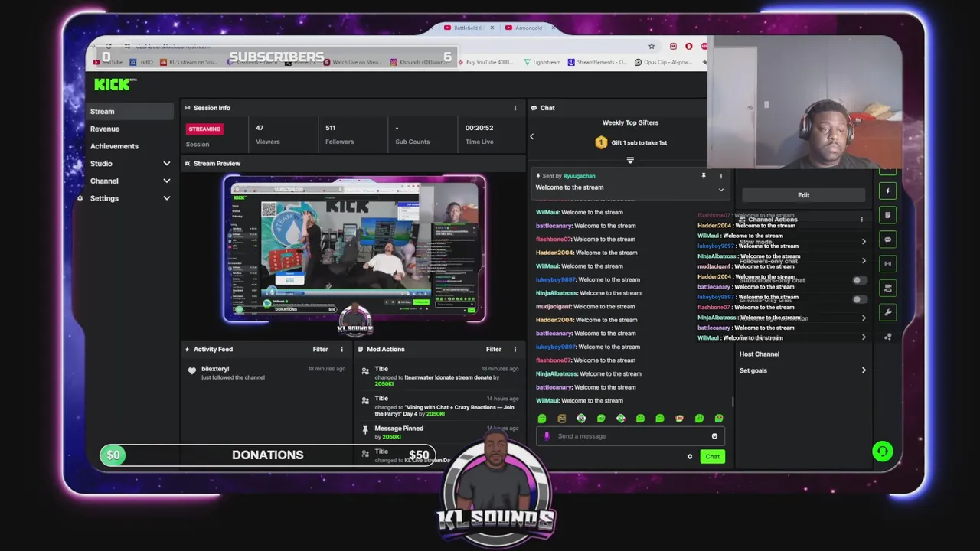Image resolution: width=980 pixels, height=551 pixels.
Task: Open Mod Actions three-dot menu
Action: tap(515, 350)
